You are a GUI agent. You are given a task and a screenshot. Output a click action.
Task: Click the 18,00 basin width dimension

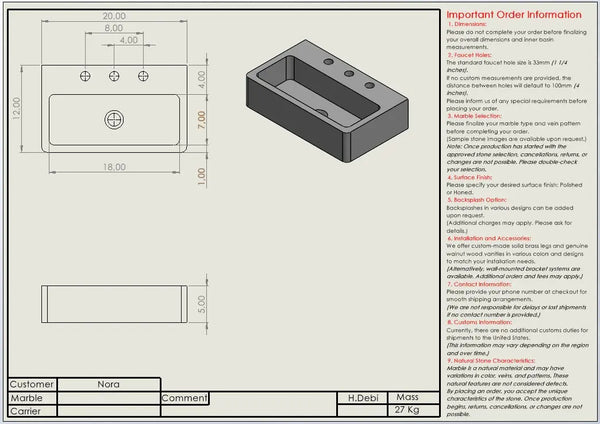click(x=114, y=166)
